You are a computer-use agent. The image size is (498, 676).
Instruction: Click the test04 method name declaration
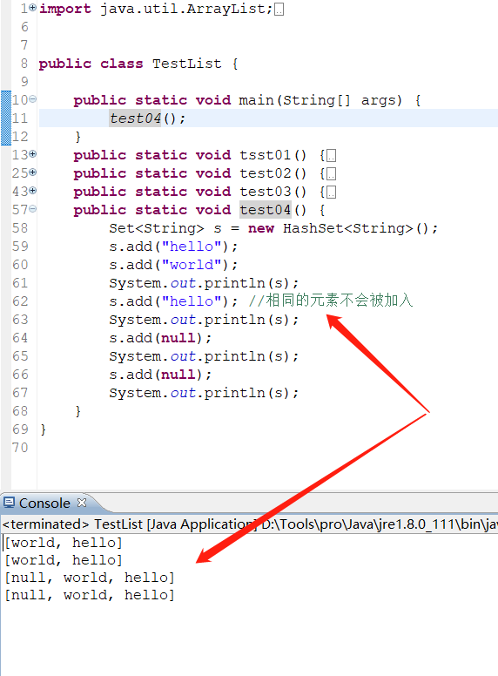(x=265, y=210)
